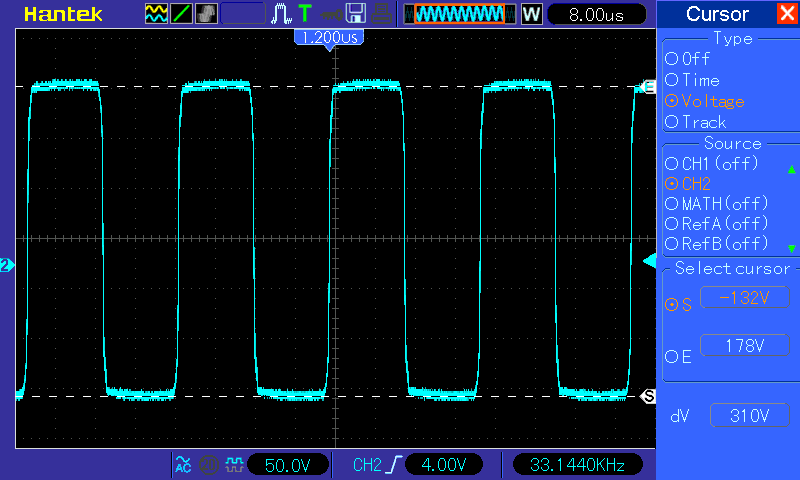The image size is (800, 480).
Task: Click the 1.200us trigger position marker
Action: click(x=329, y=37)
